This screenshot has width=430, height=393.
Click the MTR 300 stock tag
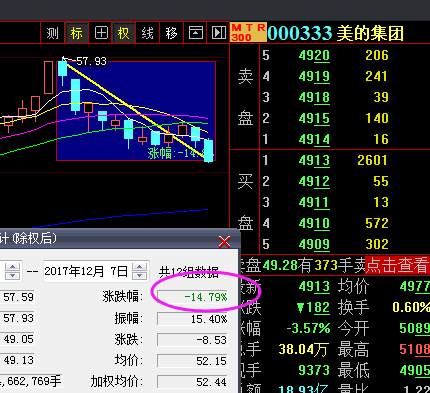(248, 32)
